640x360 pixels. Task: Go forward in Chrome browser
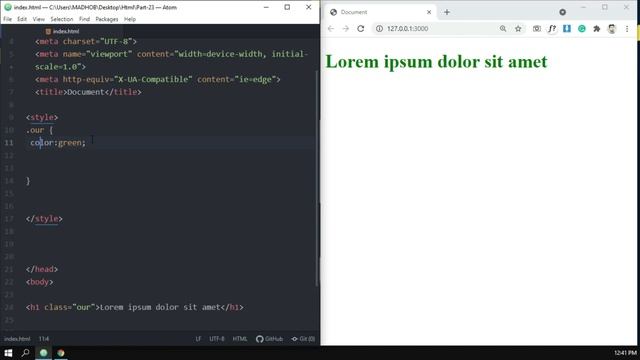pyautogui.click(x=346, y=29)
